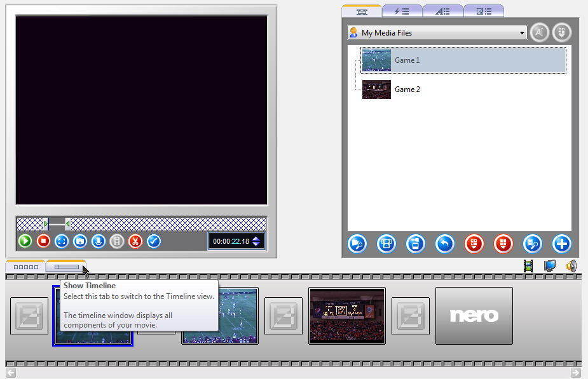The height and width of the screenshot is (379, 588).
Task: Add media with the blue plus button
Action: pos(562,244)
